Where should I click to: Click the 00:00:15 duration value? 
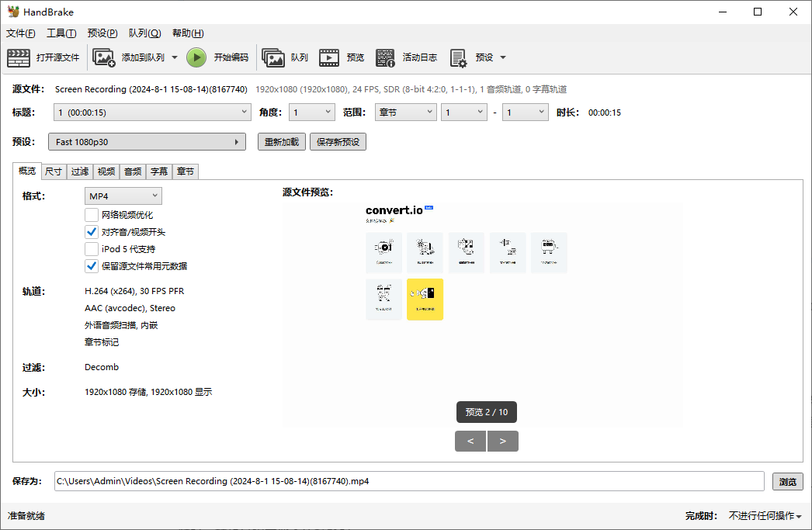pyautogui.click(x=604, y=113)
